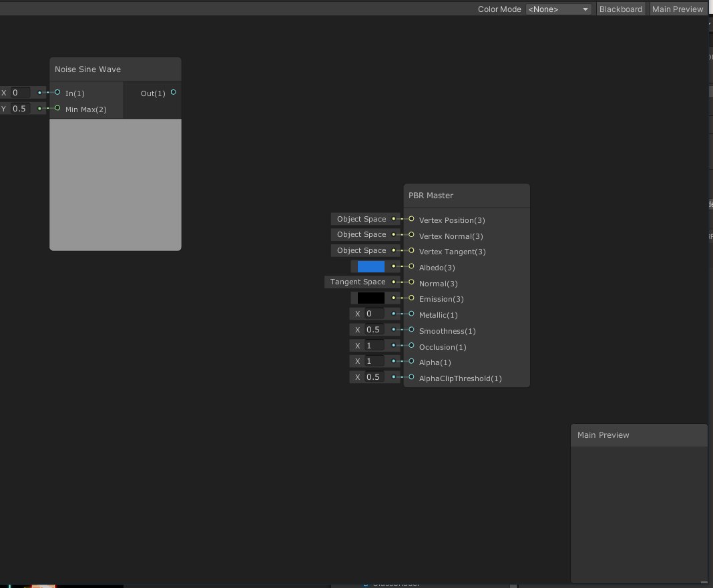Open the Color Mode dropdown

pos(558,9)
